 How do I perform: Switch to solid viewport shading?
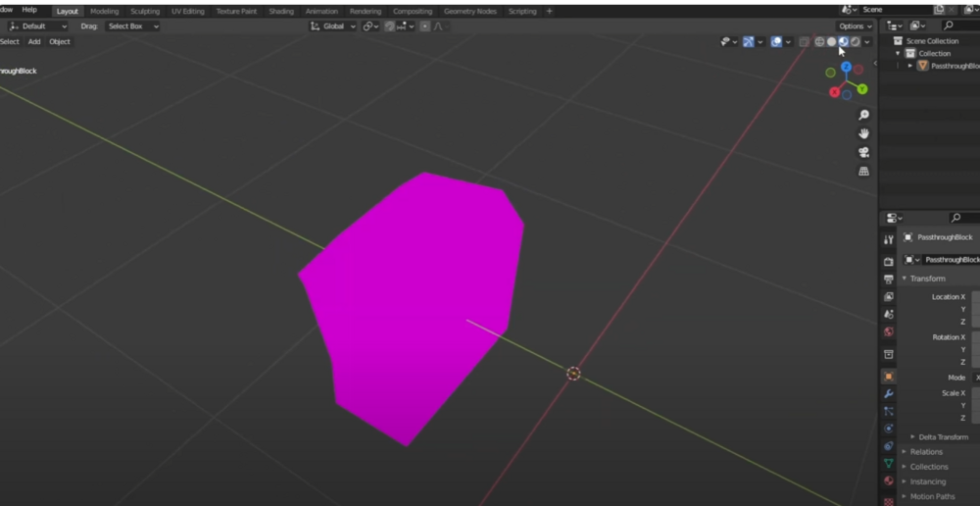pyautogui.click(x=831, y=42)
